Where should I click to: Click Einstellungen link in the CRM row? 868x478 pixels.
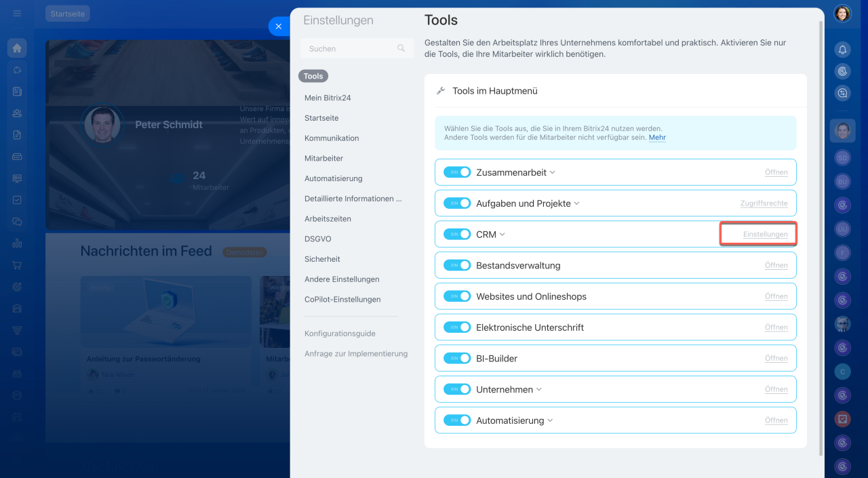click(766, 235)
